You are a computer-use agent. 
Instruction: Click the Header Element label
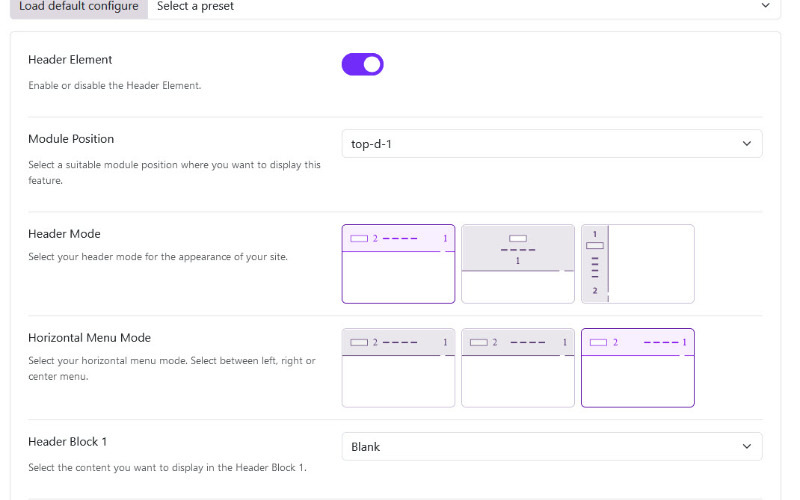70,60
